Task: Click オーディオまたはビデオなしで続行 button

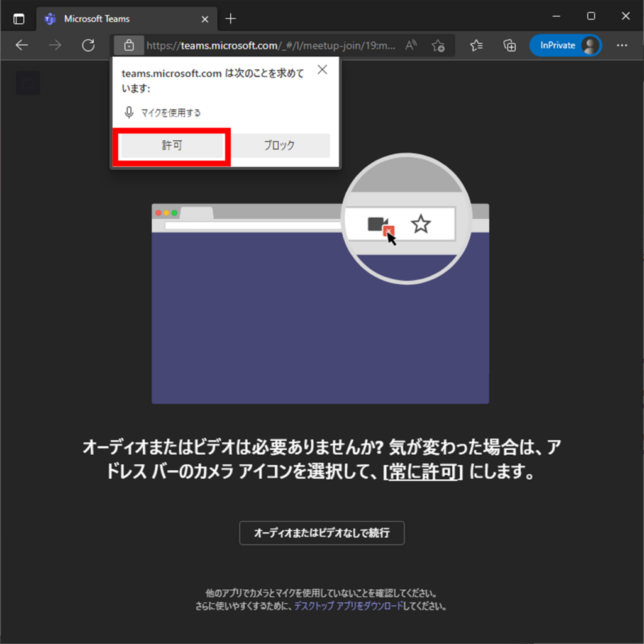Action: 321,533
